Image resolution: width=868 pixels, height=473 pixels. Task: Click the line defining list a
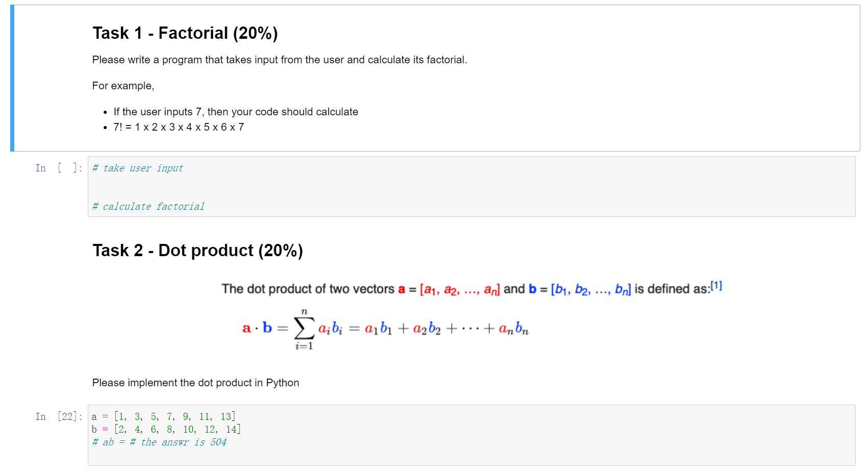[163, 416]
